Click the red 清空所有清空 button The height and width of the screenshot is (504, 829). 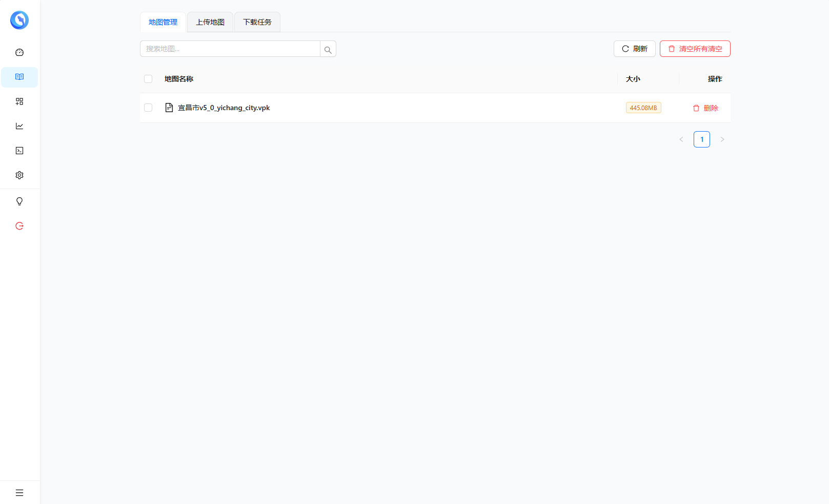[x=695, y=49]
